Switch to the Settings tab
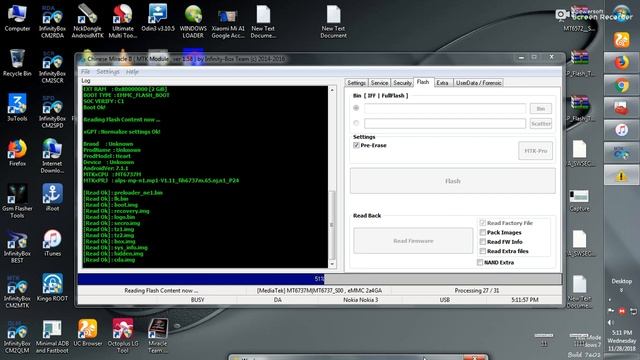Screen dimensions: 640x360 (x=356, y=83)
